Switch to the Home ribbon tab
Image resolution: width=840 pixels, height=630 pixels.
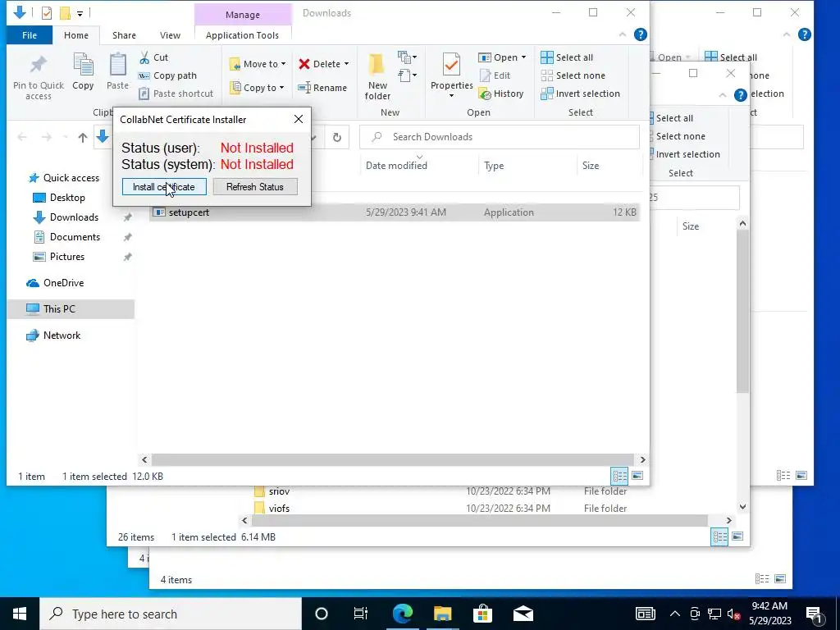point(76,35)
